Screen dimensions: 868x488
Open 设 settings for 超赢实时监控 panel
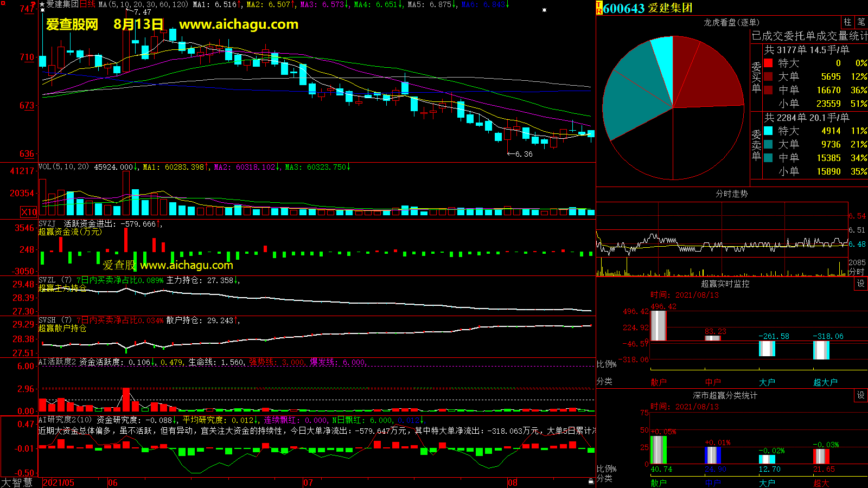coord(860,284)
